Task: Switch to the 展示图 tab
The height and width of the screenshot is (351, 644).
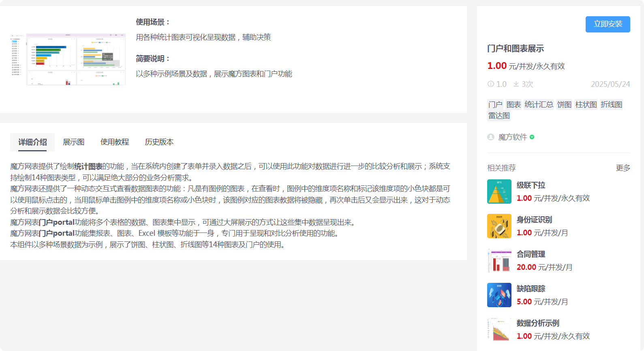Action: [74, 142]
